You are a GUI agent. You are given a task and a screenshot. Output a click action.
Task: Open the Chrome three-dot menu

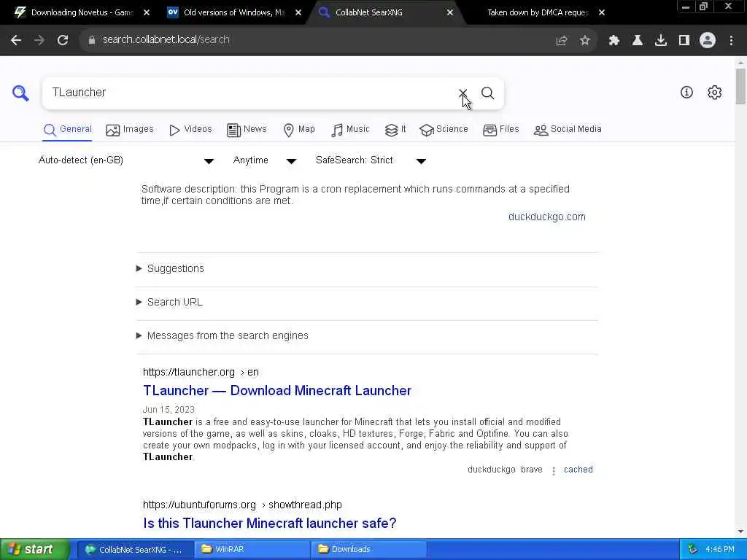tap(731, 41)
